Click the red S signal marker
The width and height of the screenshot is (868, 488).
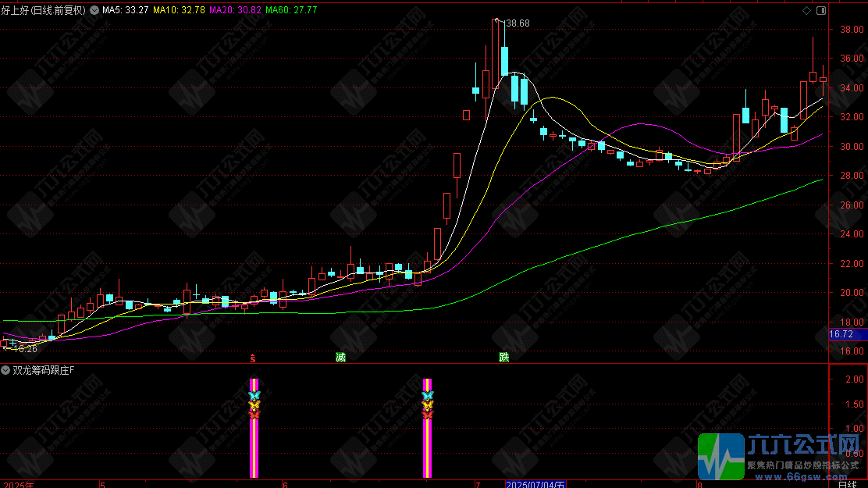253,358
